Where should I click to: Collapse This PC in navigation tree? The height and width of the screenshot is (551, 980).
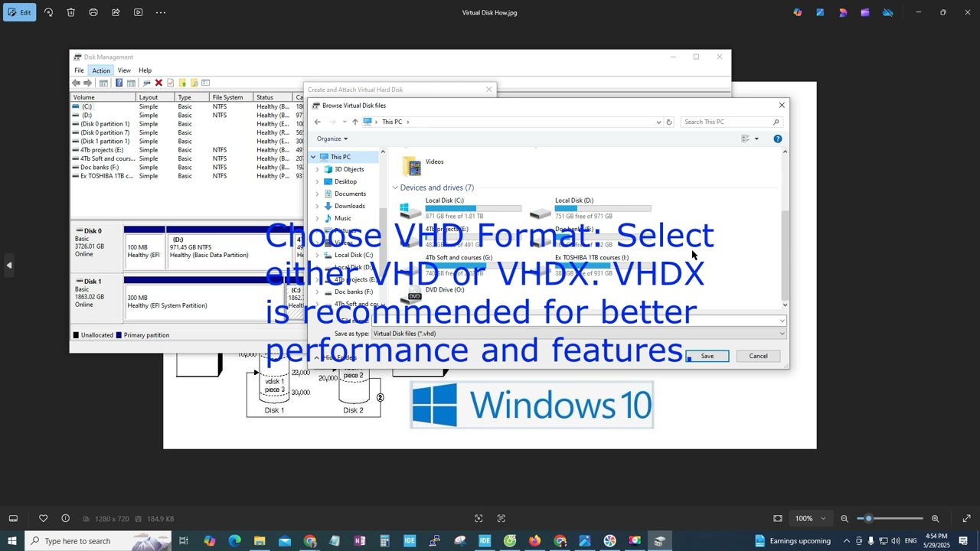tap(313, 157)
